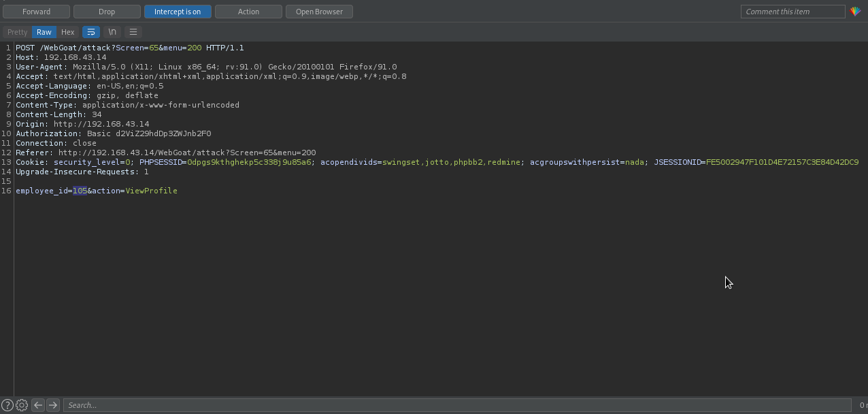Click the Origin header line

82,124
